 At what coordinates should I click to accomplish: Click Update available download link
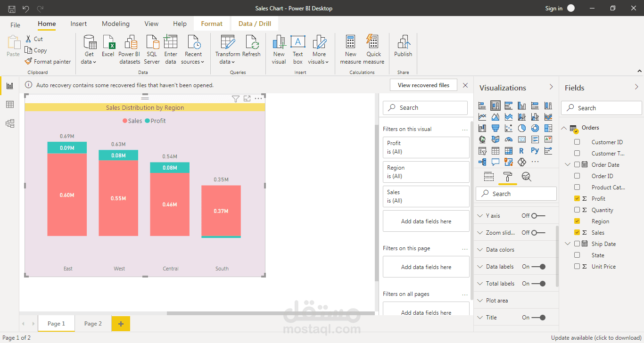pos(596,338)
